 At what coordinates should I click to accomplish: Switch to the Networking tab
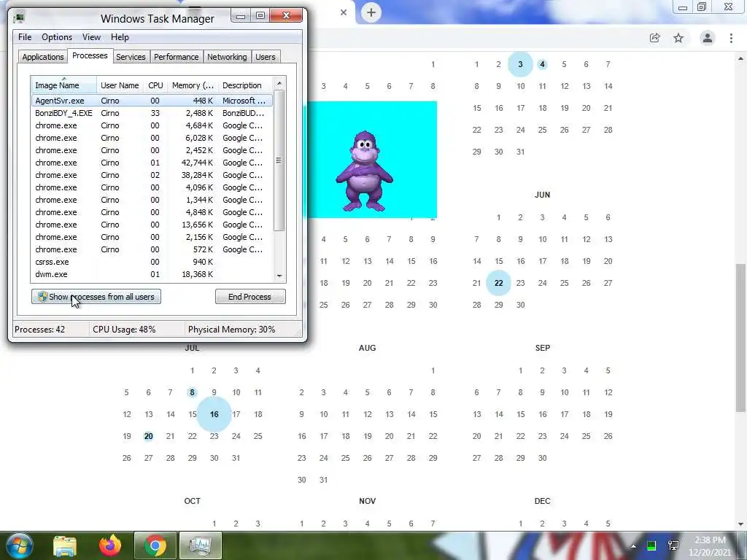227,57
